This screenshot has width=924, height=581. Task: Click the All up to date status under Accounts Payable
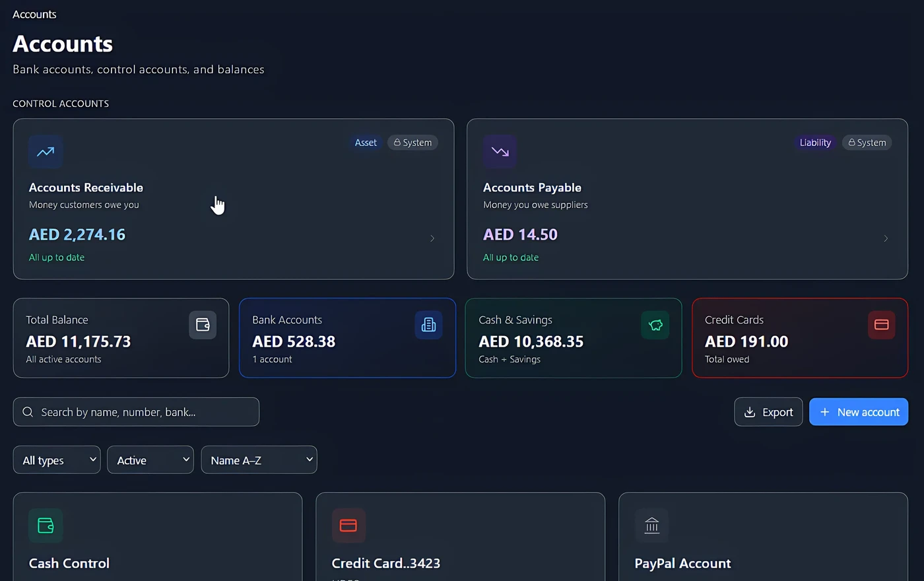coord(511,257)
